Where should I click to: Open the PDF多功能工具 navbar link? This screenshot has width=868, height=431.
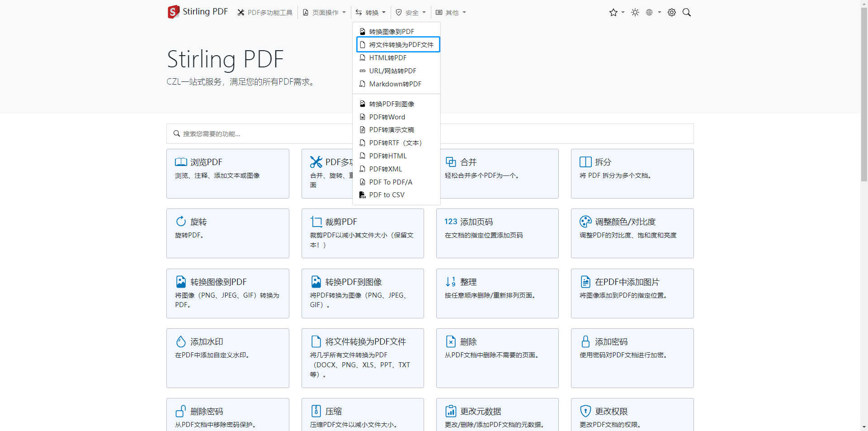click(265, 13)
